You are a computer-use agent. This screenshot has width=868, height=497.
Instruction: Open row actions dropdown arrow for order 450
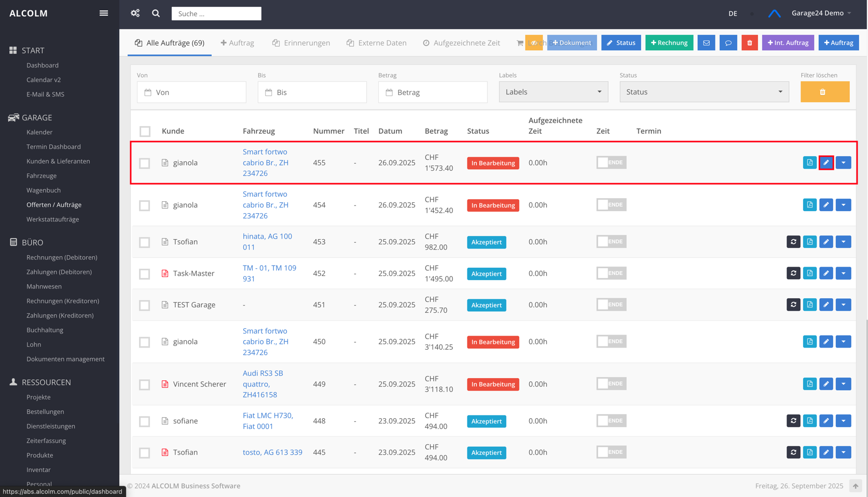(843, 342)
